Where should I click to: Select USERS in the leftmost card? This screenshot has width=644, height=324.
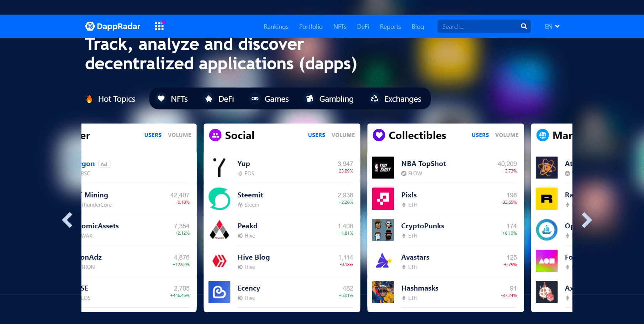click(x=153, y=135)
